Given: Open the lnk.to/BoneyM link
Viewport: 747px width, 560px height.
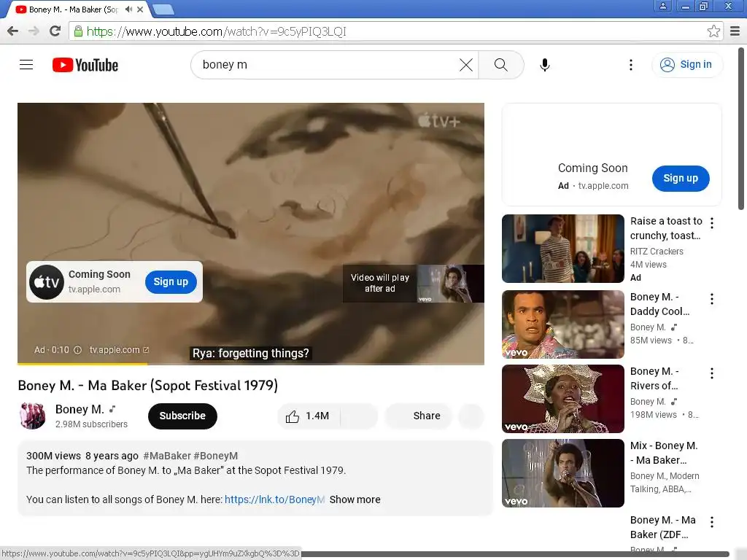Looking at the screenshot, I should [274, 499].
